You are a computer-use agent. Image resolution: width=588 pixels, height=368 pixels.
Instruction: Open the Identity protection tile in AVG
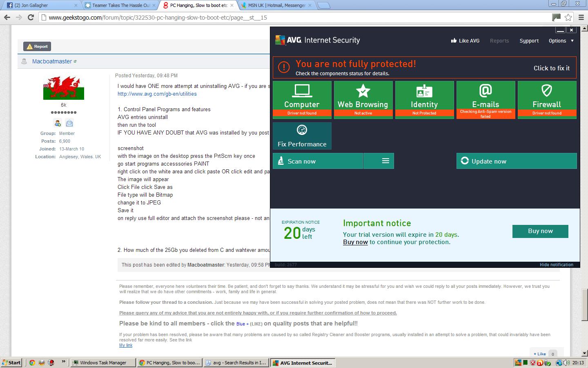tap(424, 100)
